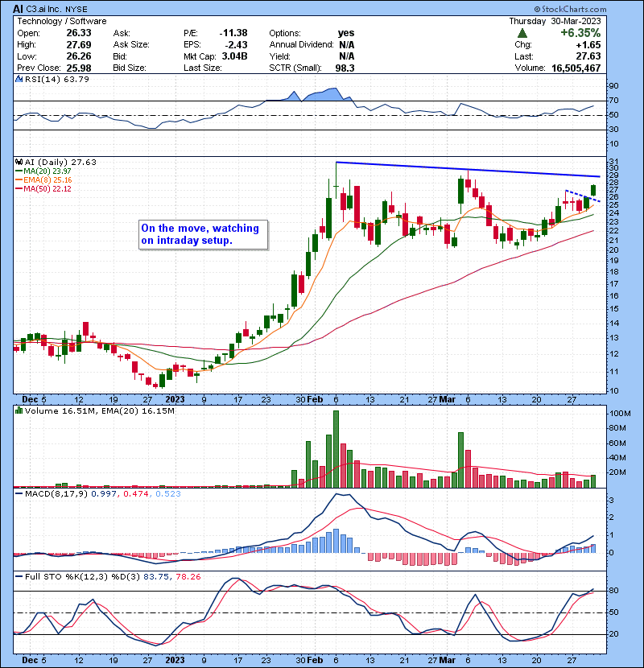Click the MA(20) 23.97 legend entry

(x=43, y=171)
